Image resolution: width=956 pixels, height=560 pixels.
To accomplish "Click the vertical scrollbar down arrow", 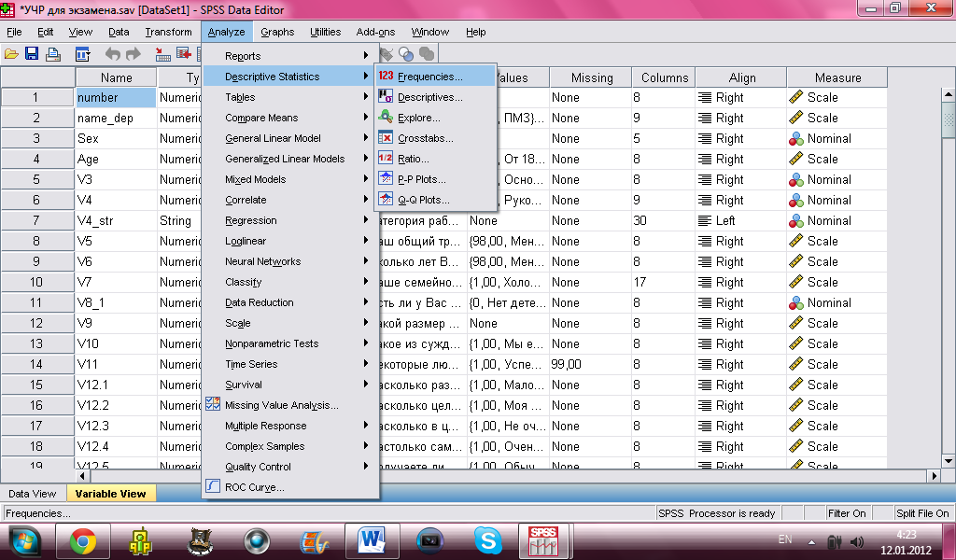I will click(949, 461).
